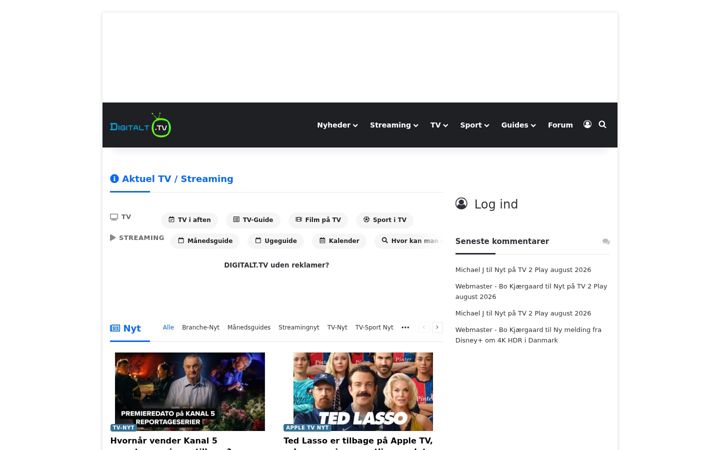This screenshot has width=720, height=450.
Task: Select the Branche-Nyt tab
Action: click(201, 327)
